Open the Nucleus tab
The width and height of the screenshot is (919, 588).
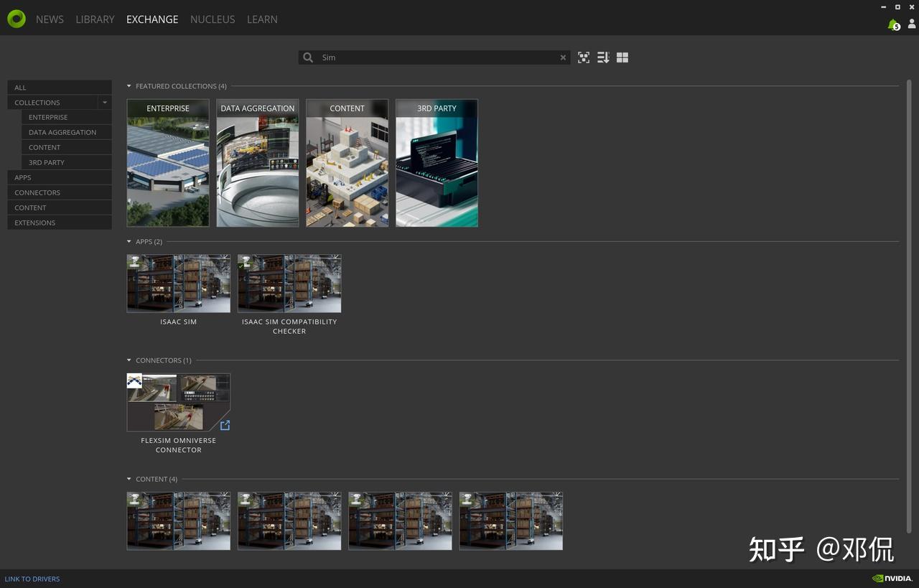tap(213, 19)
